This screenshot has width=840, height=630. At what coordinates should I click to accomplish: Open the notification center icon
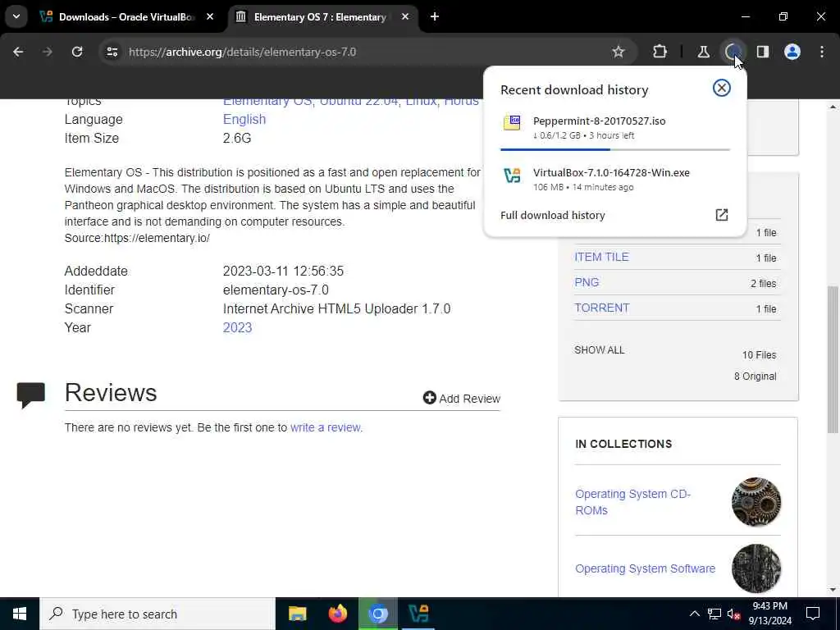click(x=813, y=614)
